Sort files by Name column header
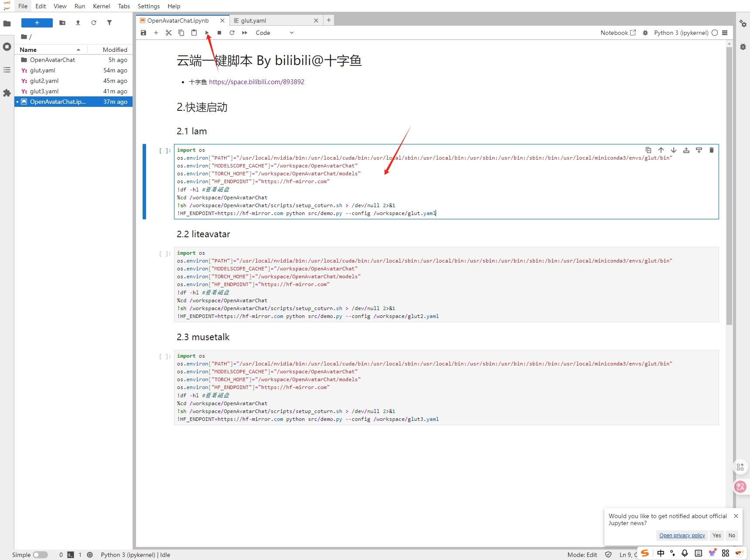This screenshot has width=750, height=560. click(51, 50)
